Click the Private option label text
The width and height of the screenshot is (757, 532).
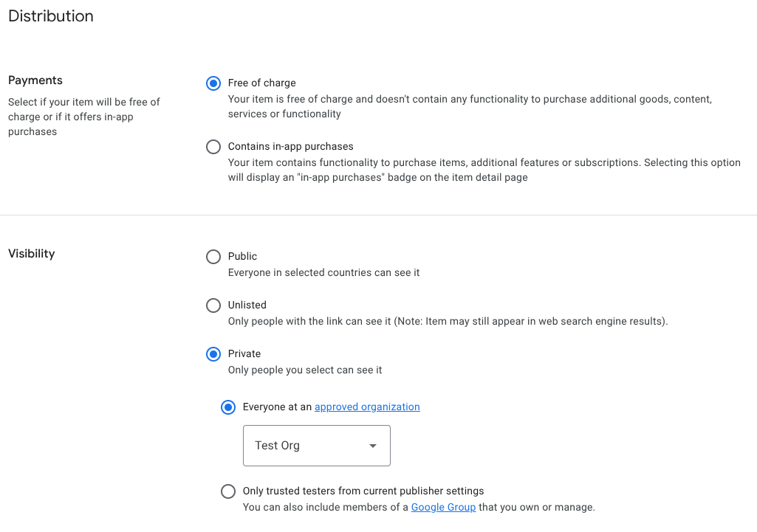245,353
